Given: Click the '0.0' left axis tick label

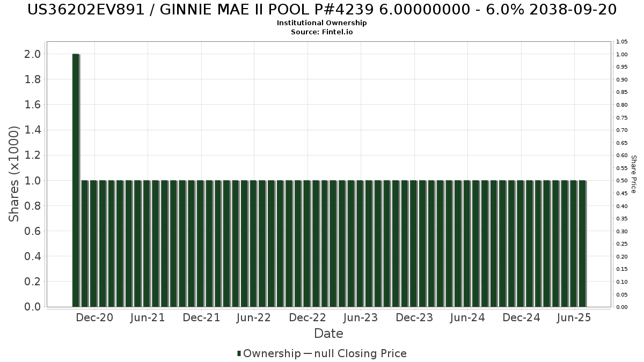Looking at the screenshot, I should point(33,306).
